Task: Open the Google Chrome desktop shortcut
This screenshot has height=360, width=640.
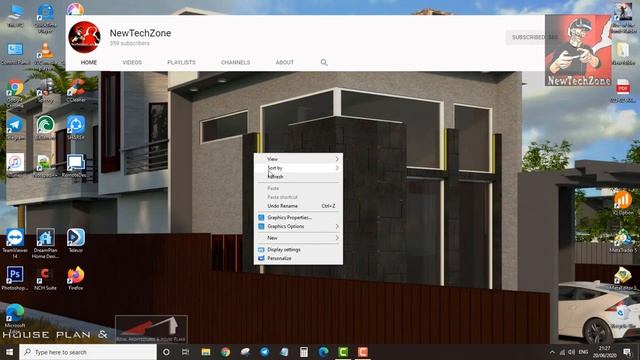Action: pyautogui.click(x=15, y=92)
